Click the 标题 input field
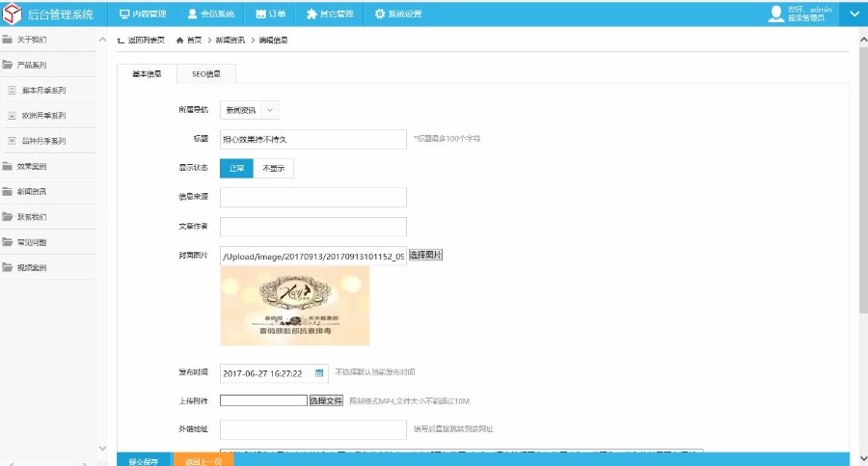This screenshot has width=868, height=466. (x=313, y=140)
